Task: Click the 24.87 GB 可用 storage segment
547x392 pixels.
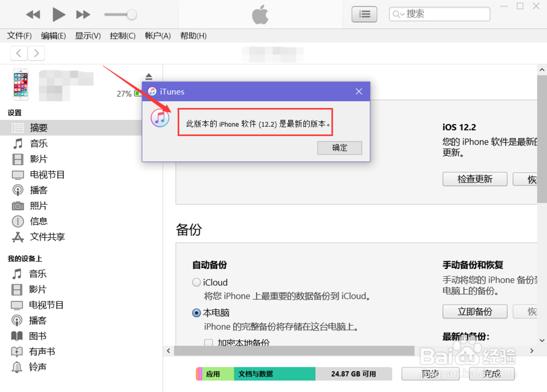Action: coord(353,374)
